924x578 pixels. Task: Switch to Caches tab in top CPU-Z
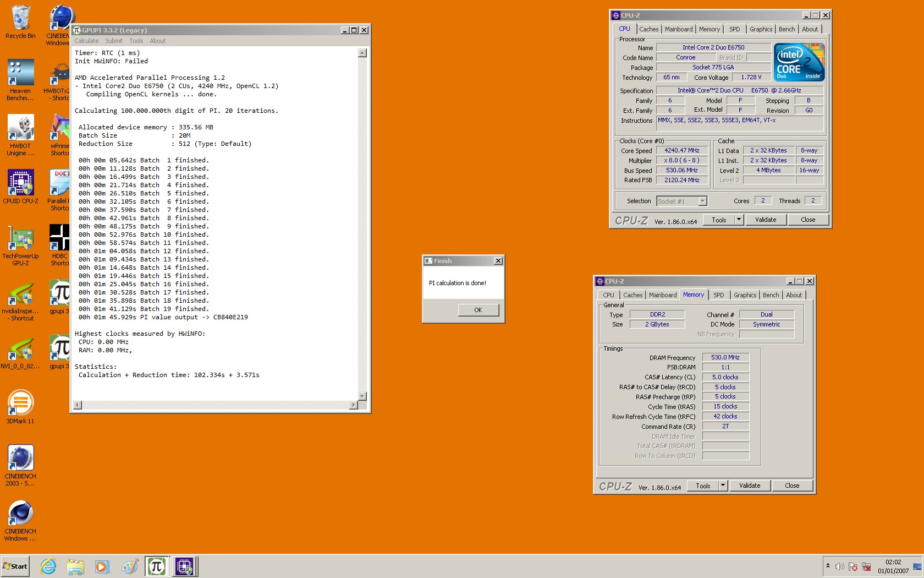point(648,29)
